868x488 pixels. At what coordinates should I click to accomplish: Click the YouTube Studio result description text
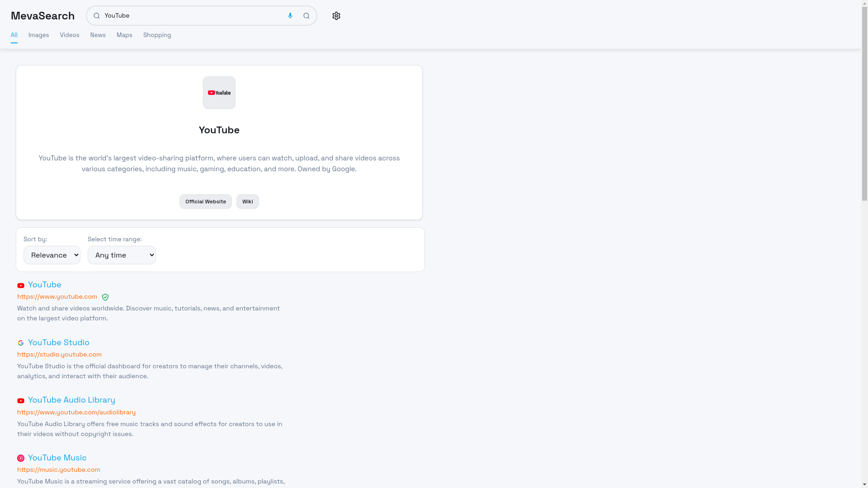(150, 371)
